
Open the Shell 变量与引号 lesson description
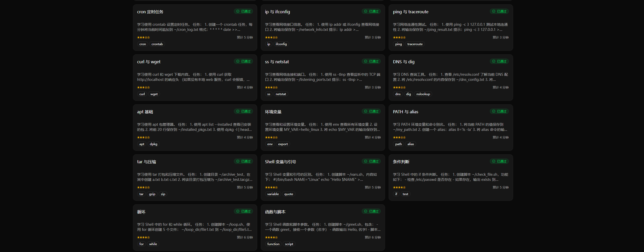pos(323,177)
